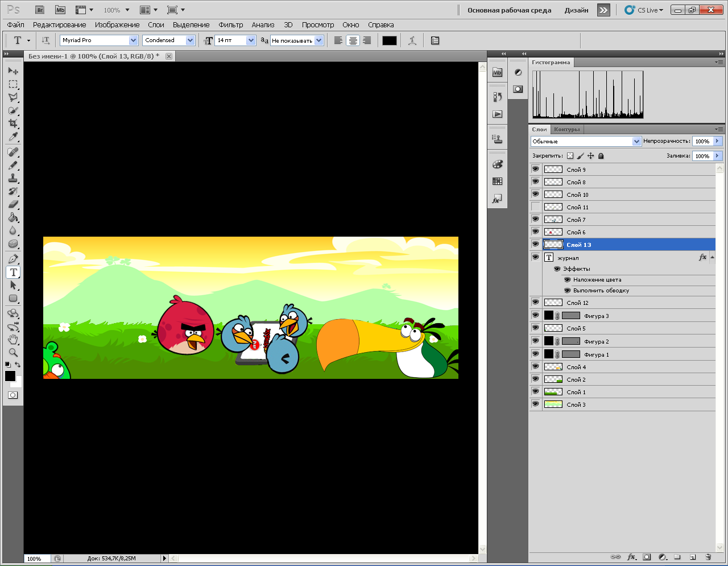This screenshot has width=728, height=566.
Task: Open the Непрозрачность opacity slider arrow
Action: click(717, 141)
